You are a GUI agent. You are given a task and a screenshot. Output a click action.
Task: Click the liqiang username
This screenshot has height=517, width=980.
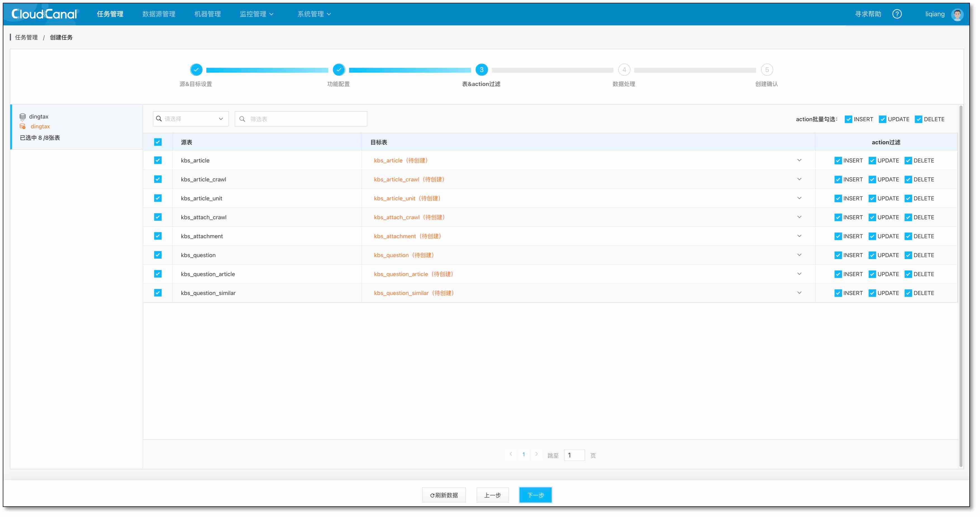935,14
